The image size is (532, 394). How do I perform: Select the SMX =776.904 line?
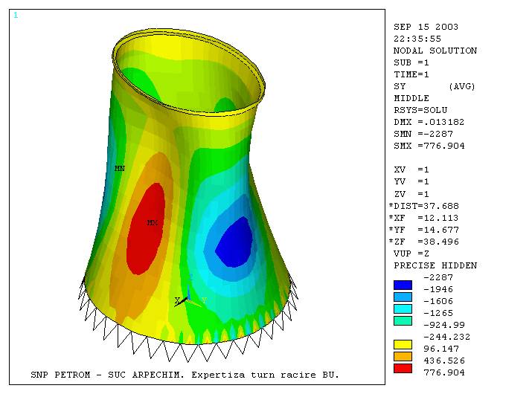click(429, 146)
